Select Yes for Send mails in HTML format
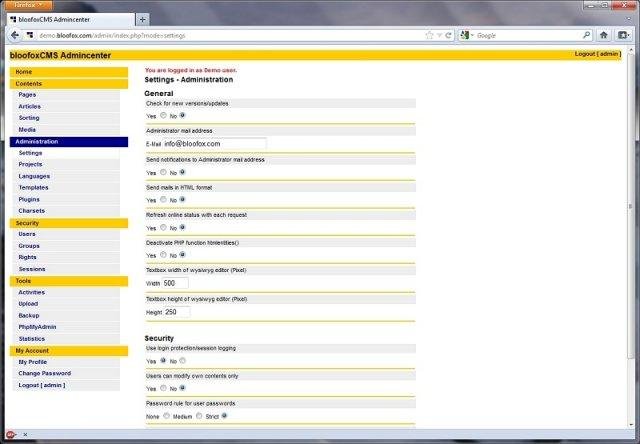The height and width of the screenshot is (444, 640). tap(163, 199)
